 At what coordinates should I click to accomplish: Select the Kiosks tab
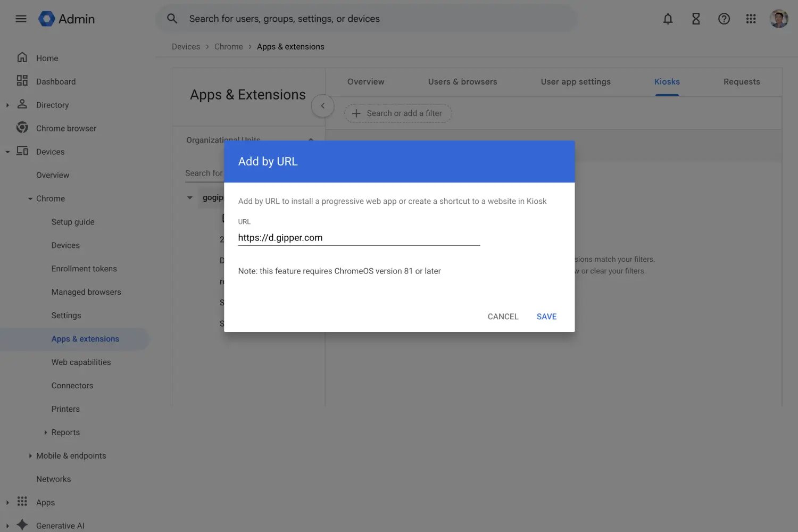pyautogui.click(x=667, y=81)
